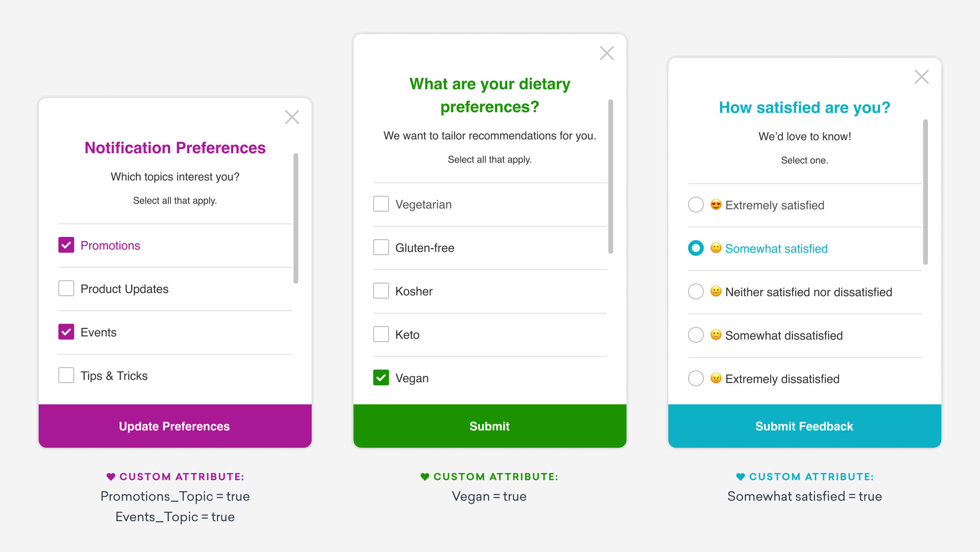Select Somewhat dissatisfied radio button
This screenshot has height=552, width=980.
(x=696, y=336)
